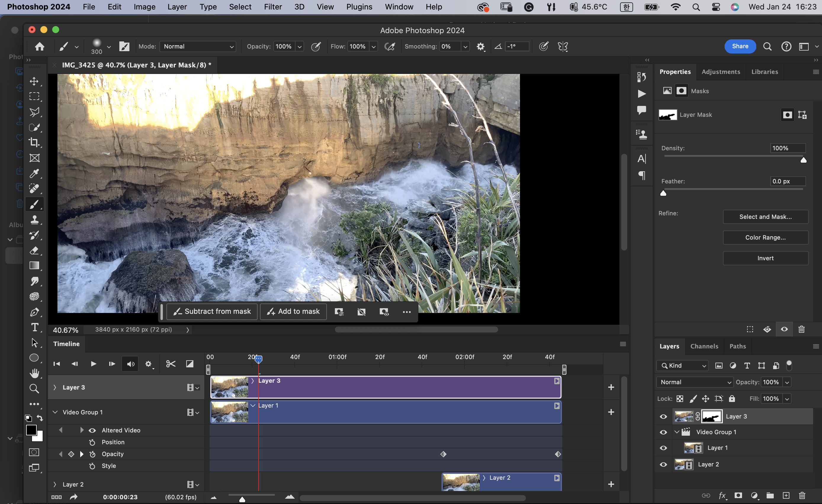Open the Filter menu

(x=272, y=7)
